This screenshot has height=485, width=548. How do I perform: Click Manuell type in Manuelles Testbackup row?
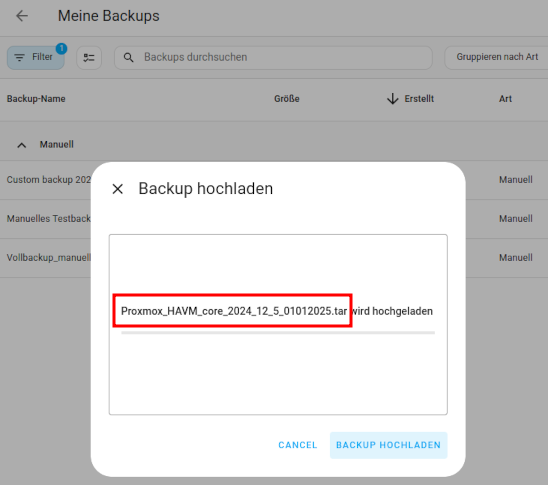tap(515, 219)
